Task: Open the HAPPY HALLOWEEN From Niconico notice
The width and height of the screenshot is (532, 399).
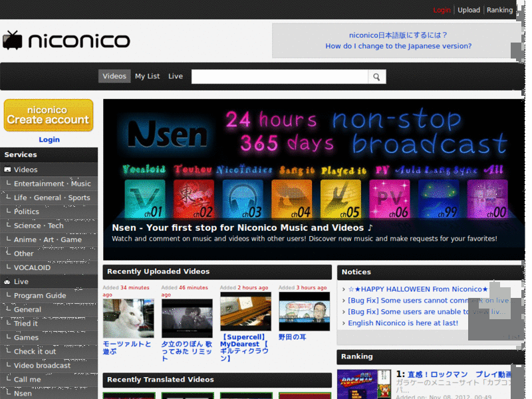Action: coord(418,289)
